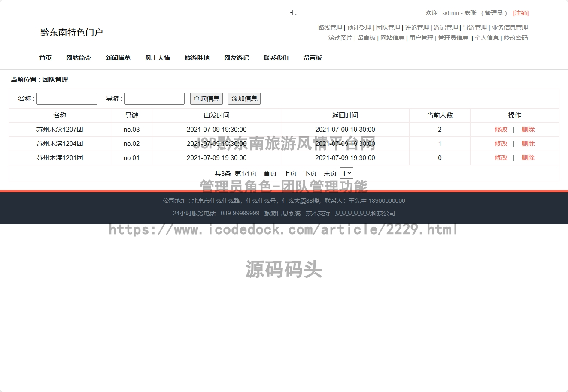Open 预订受理 admin link
Viewport: 568px width, 392px height.
click(x=359, y=27)
